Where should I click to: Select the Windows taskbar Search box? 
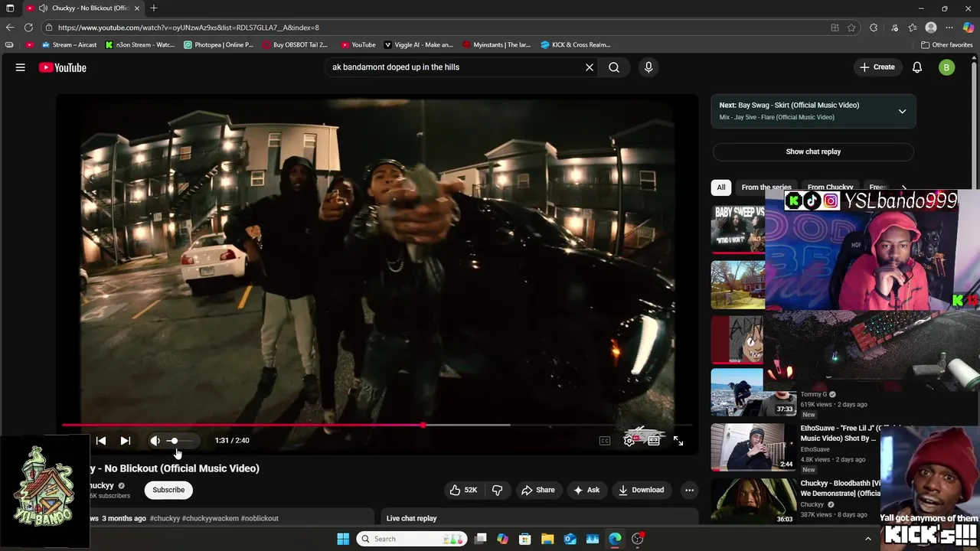pos(412,539)
